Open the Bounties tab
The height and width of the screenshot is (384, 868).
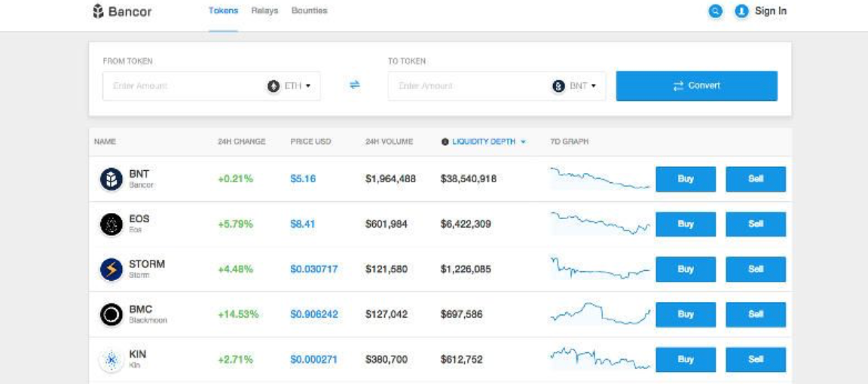coord(309,11)
